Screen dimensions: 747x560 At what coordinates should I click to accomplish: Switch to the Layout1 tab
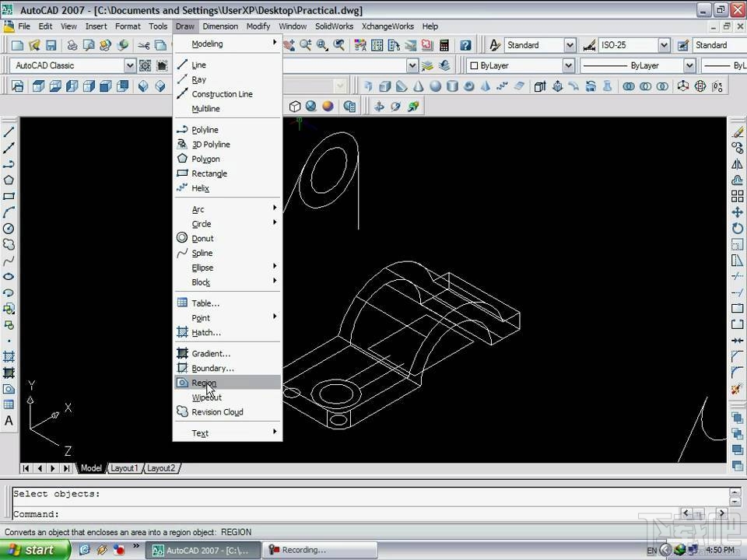tap(124, 467)
